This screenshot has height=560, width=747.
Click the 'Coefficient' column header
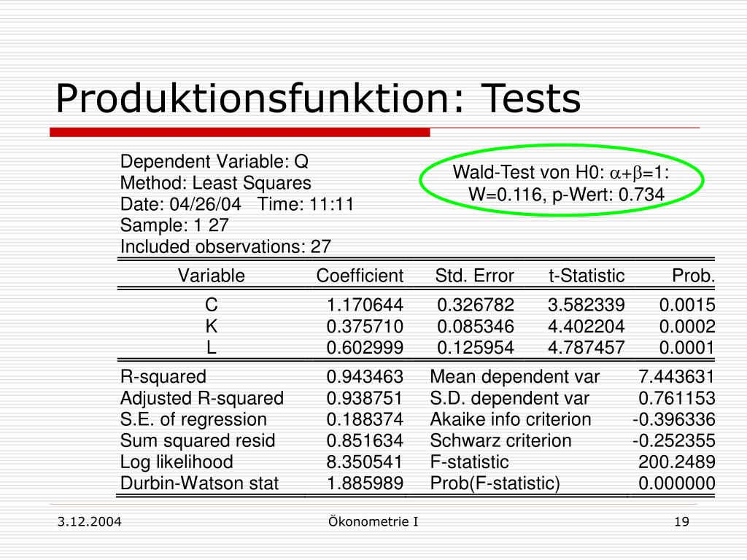point(360,276)
